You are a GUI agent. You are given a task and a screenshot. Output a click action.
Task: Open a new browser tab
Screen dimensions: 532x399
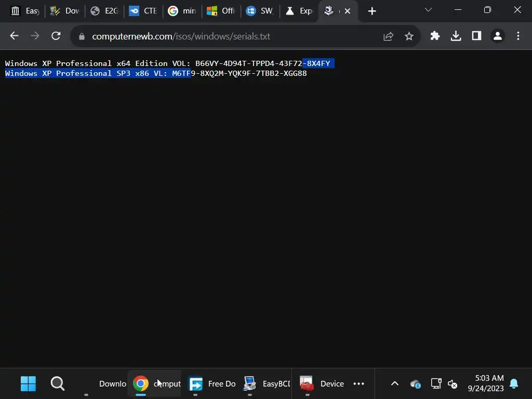[x=372, y=11]
